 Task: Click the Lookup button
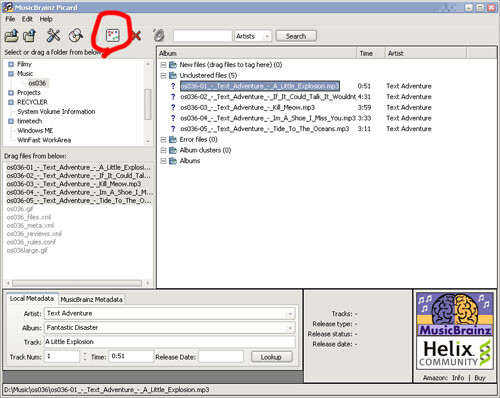[271, 357]
